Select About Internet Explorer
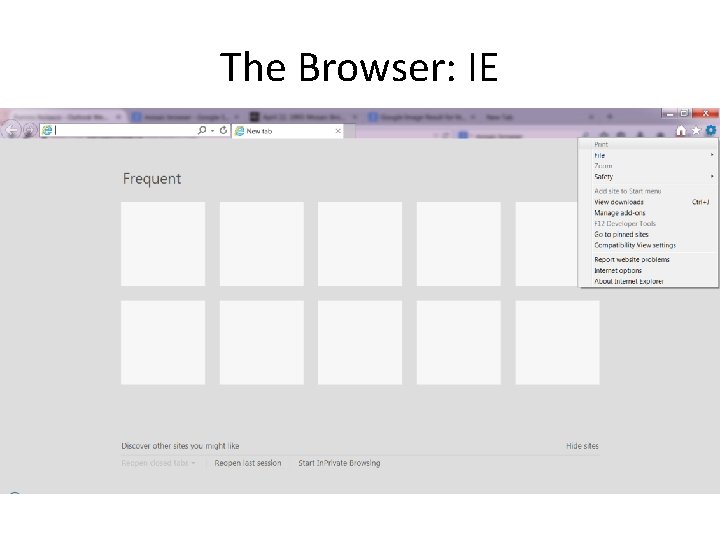This screenshot has height=540, width=720. 648,281
